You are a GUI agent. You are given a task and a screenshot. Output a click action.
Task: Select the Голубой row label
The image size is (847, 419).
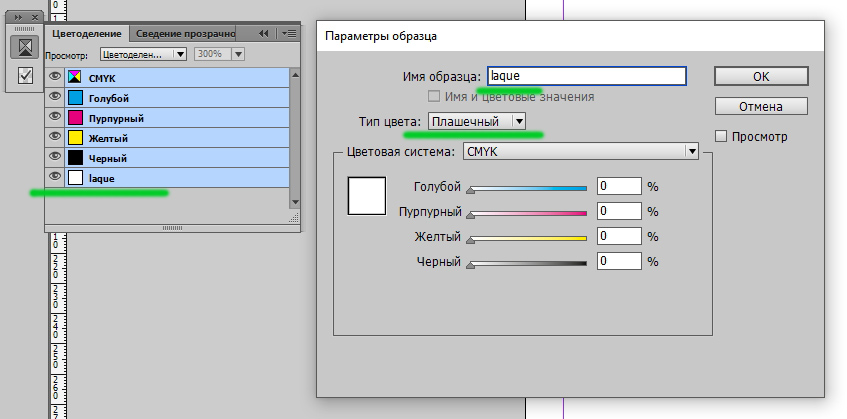point(109,98)
